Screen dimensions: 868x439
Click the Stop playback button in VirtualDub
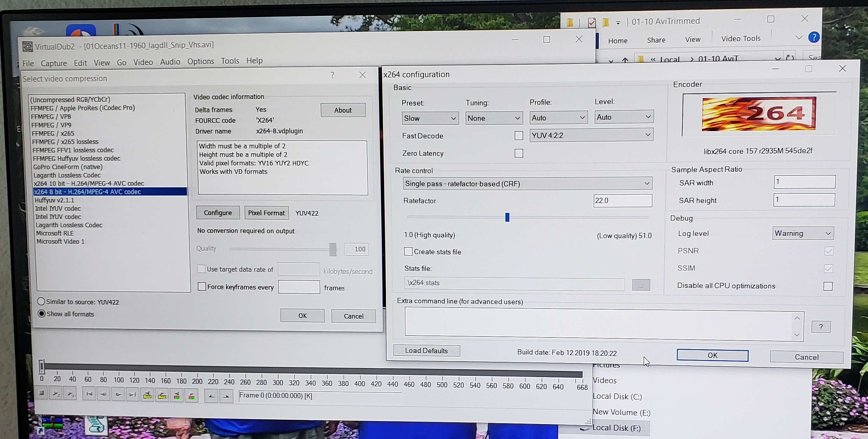(x=42, y=393)
